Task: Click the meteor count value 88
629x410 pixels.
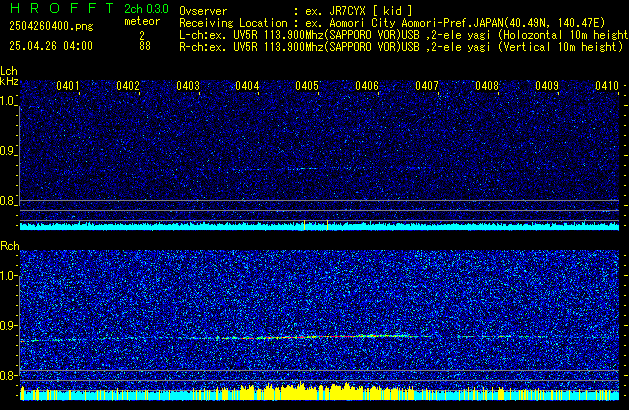Action: 145,46
